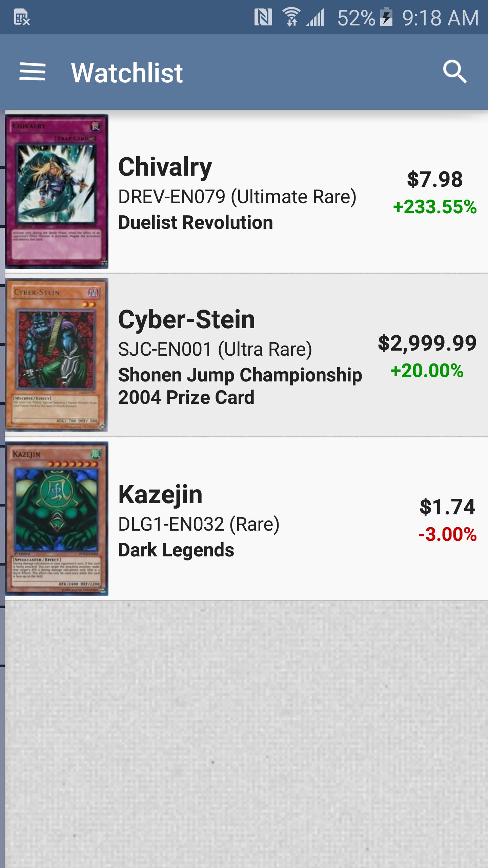Tap Duelist Revolution set name

[x=196, y=222]
